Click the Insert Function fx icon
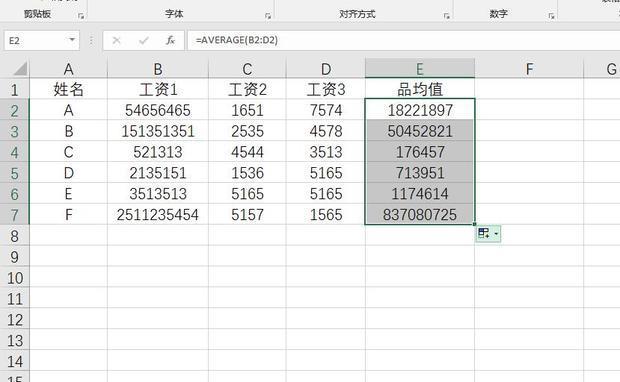This screenshot has height=382, width=620. 170,40
